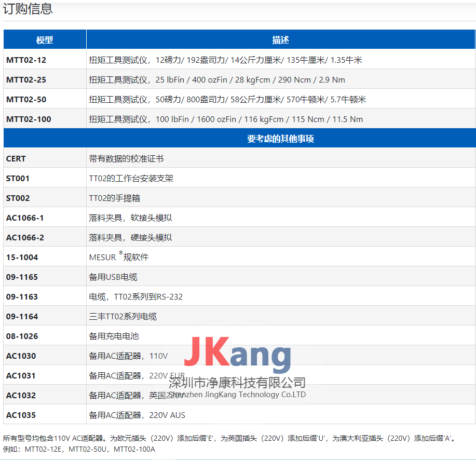Click the MESUR 规软件 description
Viewport: 476px width, 460px height.
[x=119, y=256]
